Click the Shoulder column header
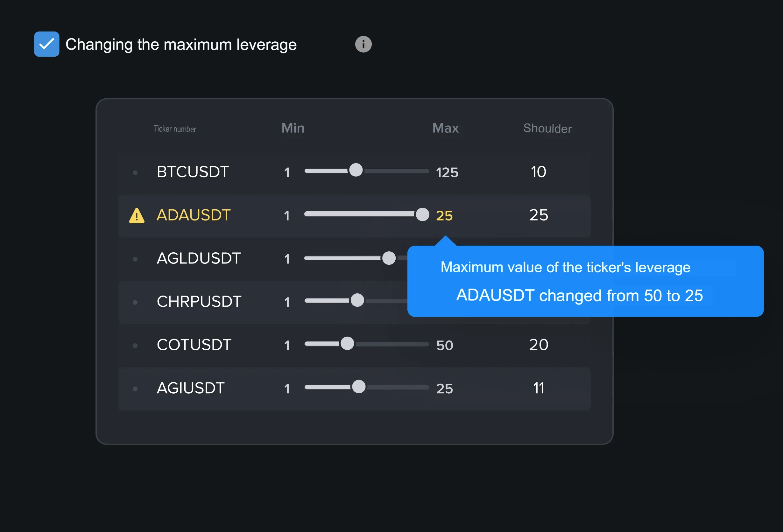 coord(547,128)
